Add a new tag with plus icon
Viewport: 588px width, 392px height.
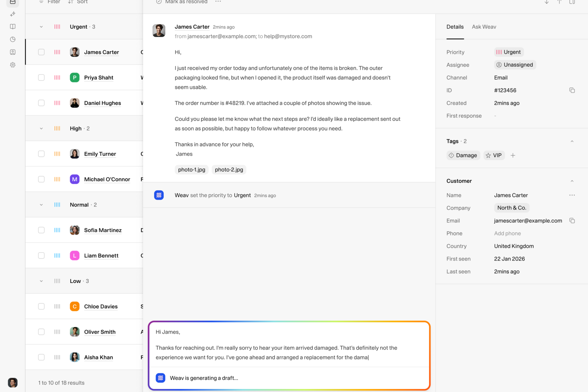click(513, 155)
